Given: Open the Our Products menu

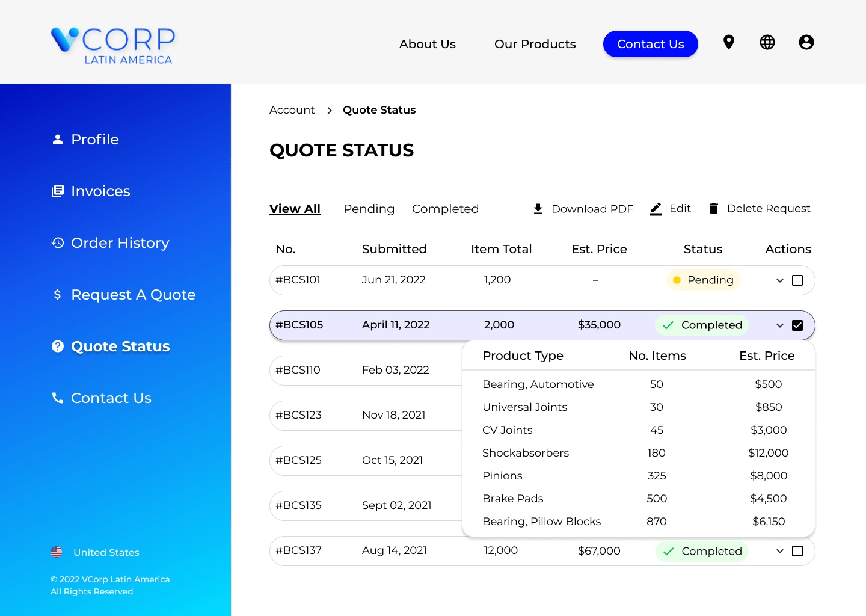Looking at the screenshot, I should [535, 44].
